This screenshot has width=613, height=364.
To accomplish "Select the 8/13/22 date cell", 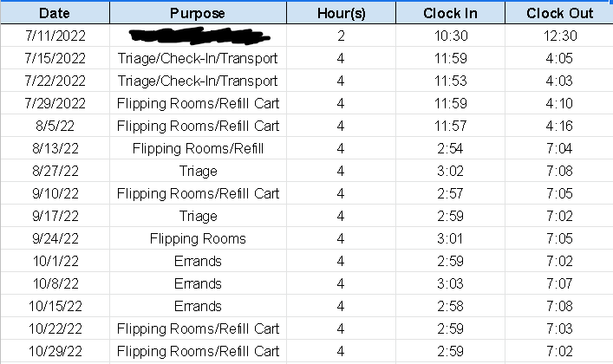I will coord(55,148).
